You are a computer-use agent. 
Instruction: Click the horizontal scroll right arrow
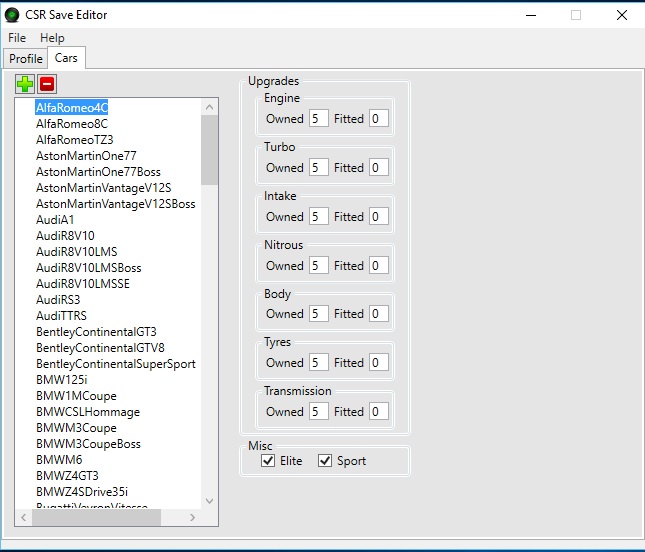pos(193,517)
